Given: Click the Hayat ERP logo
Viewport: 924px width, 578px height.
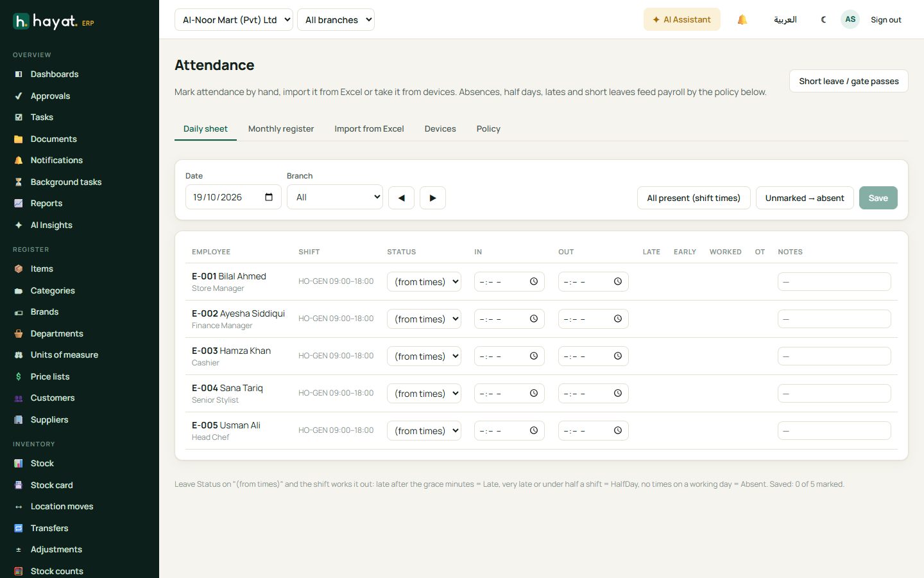Looking at the screenshot, I should 54,22.
